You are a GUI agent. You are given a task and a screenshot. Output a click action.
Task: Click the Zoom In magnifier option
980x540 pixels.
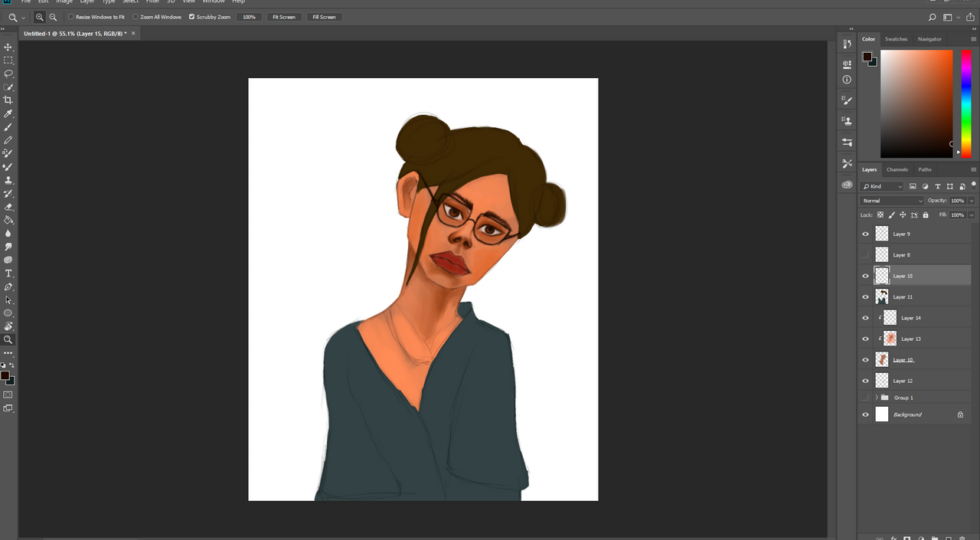tap(40, 17)
